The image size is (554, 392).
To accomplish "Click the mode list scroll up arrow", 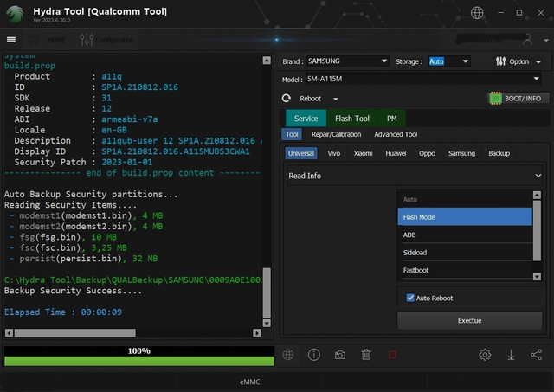I will coord(537,195).
